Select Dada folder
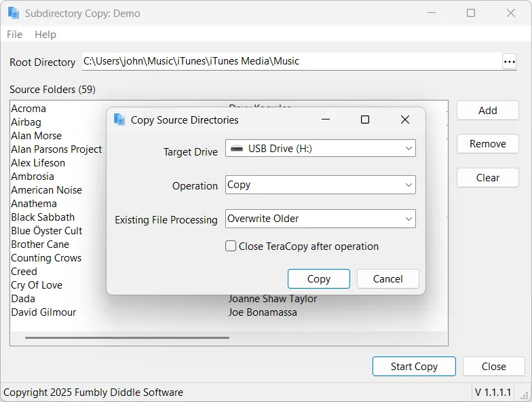This screenshot has width=532, height=402. [23, 299]
